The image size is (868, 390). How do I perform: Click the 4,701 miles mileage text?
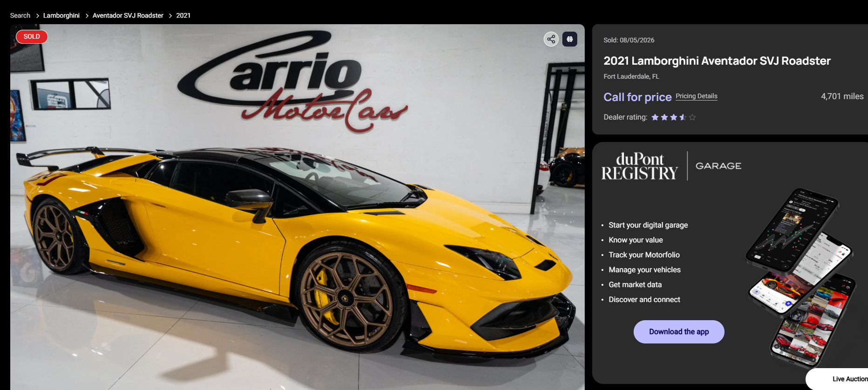(842, 96)
